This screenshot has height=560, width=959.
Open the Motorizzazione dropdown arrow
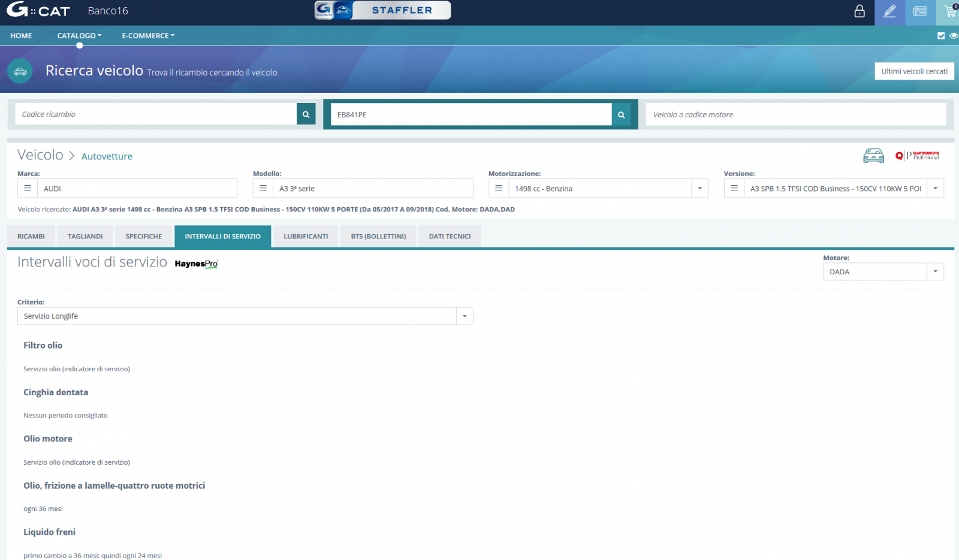(x=699, y=188)
